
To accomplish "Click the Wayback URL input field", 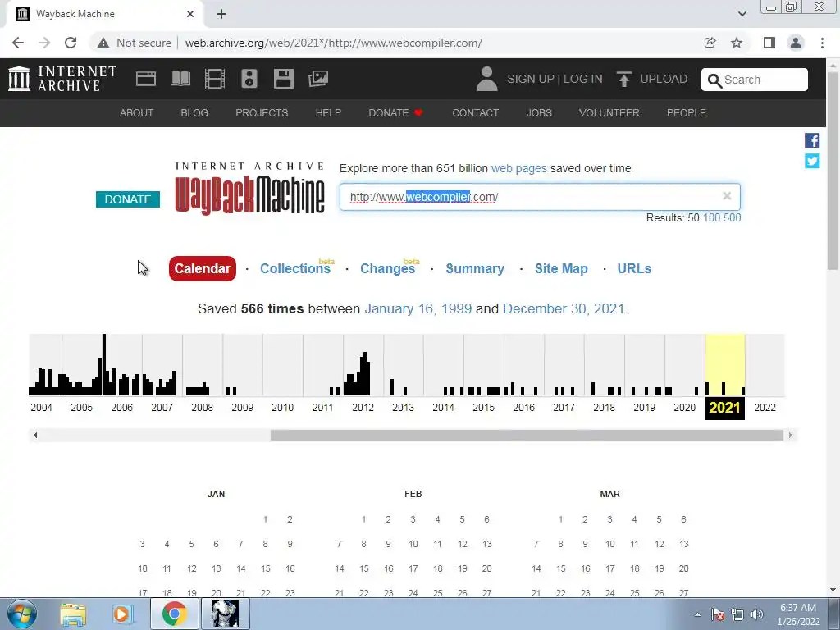I will (540, 197).
